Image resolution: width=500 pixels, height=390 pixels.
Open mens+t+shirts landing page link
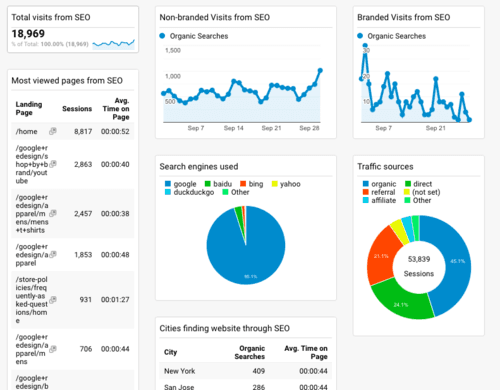32,214
